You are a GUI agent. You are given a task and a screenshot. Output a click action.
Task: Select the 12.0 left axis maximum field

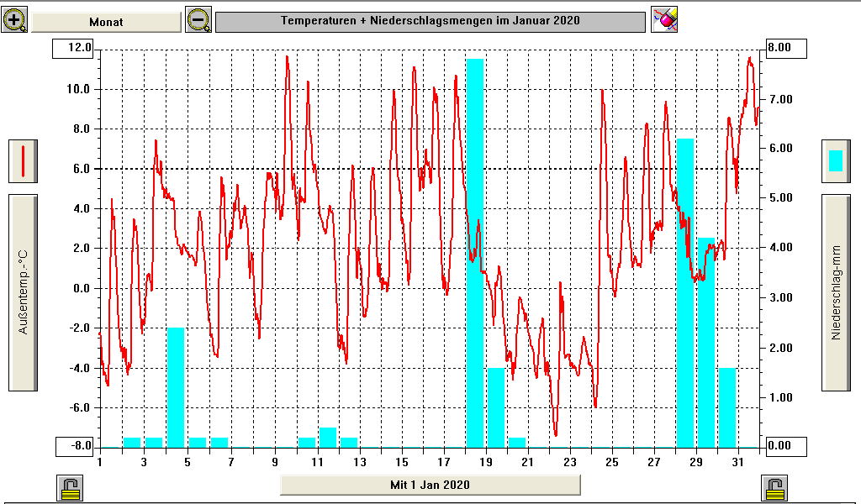(75, 48)
